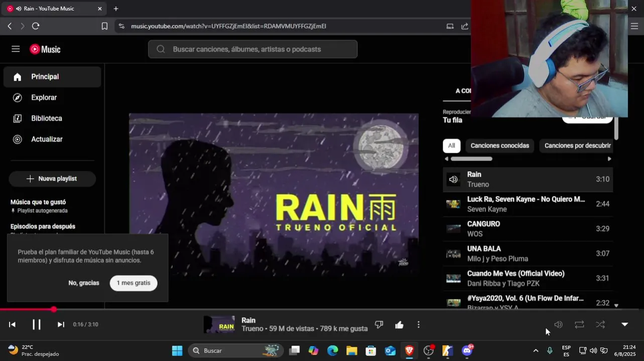Open Discord from taskbar

(467, 350)
